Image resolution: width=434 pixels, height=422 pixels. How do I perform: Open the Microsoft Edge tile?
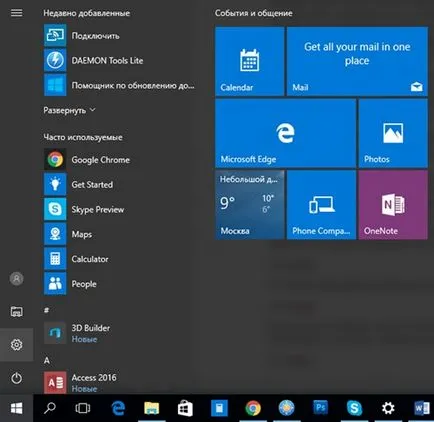coord(286,133)
